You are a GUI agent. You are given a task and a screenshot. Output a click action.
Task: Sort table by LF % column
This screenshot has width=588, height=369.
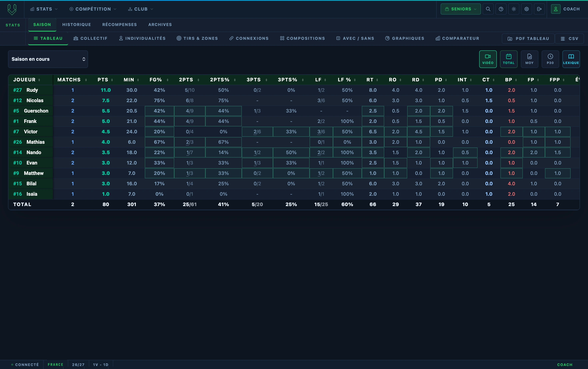[347, 80]
